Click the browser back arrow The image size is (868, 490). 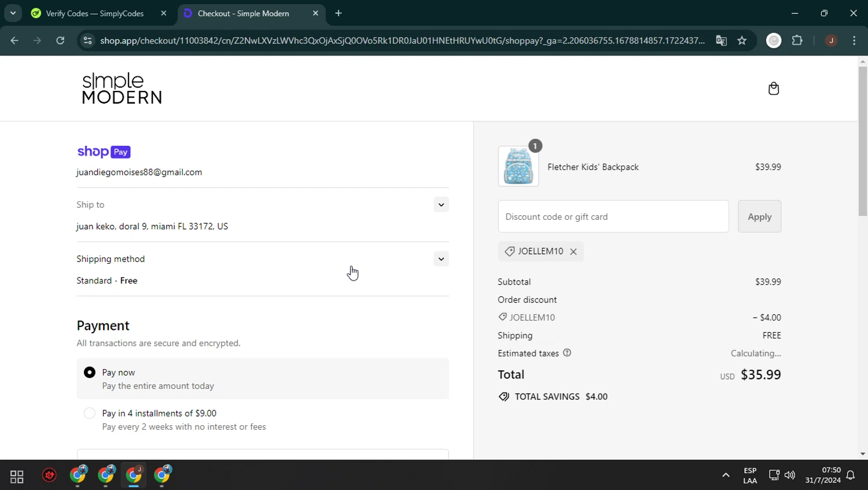pyautogui.click(x=14, y=40)
